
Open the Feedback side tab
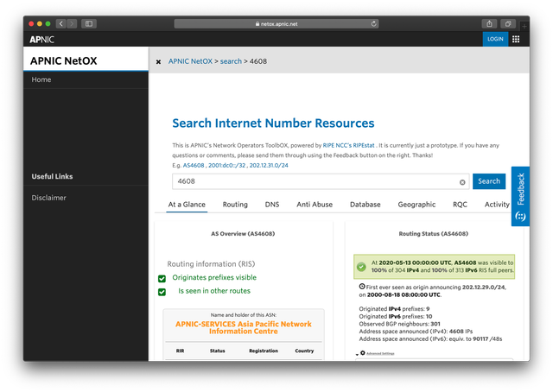coord(520,196)
